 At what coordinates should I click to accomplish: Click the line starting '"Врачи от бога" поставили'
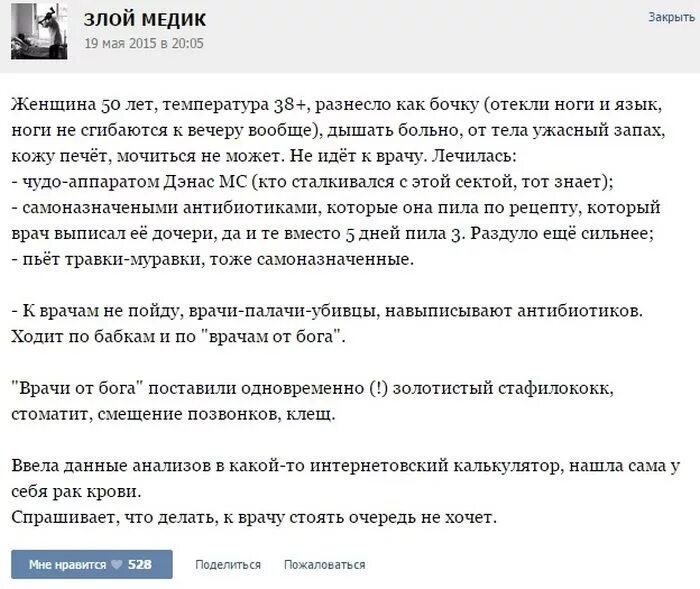pyautogui.click(x=312, y=388)
